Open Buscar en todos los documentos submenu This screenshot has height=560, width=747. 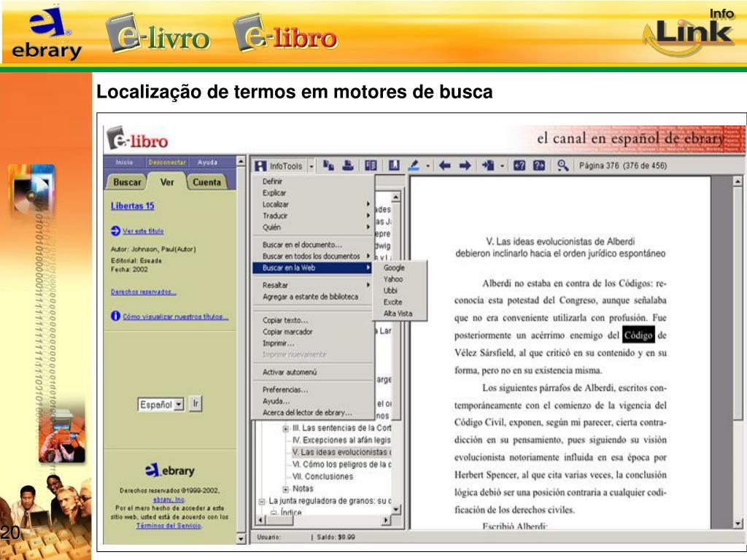(313, 256)
